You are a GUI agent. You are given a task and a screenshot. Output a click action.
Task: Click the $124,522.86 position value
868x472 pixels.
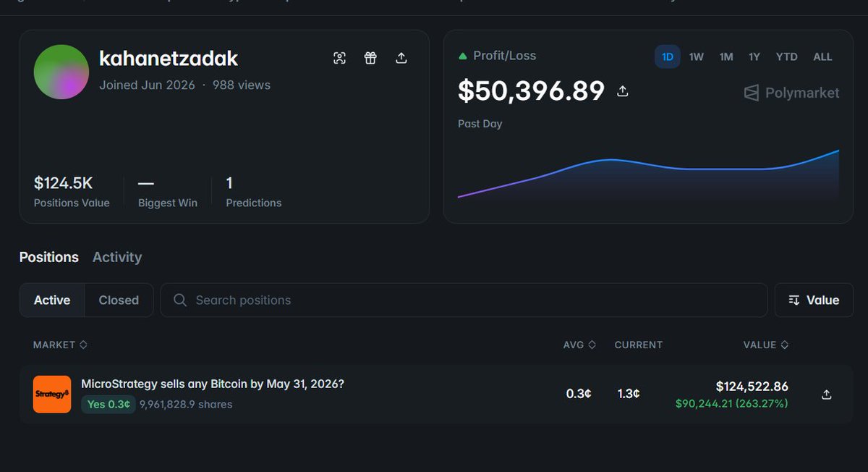coord(752,387)
